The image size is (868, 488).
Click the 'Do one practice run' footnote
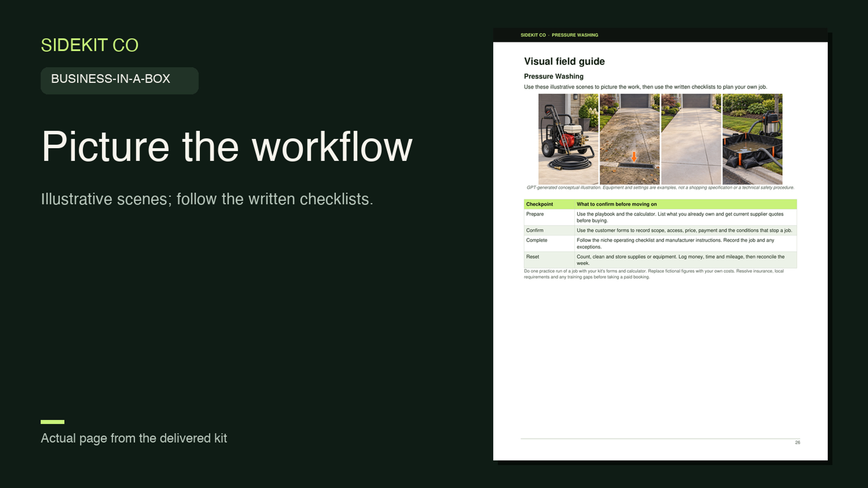click(x=654, y=274)
